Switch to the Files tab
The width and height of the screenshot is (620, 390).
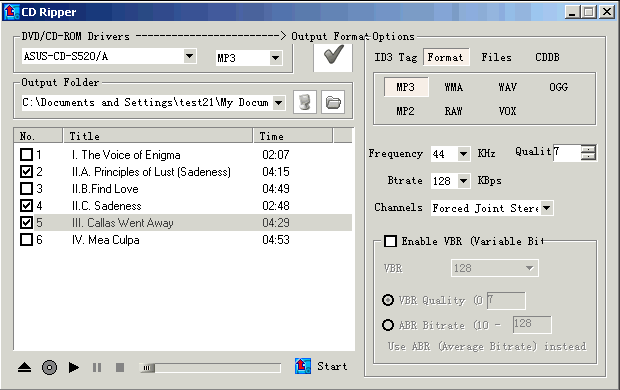[497, 57]
